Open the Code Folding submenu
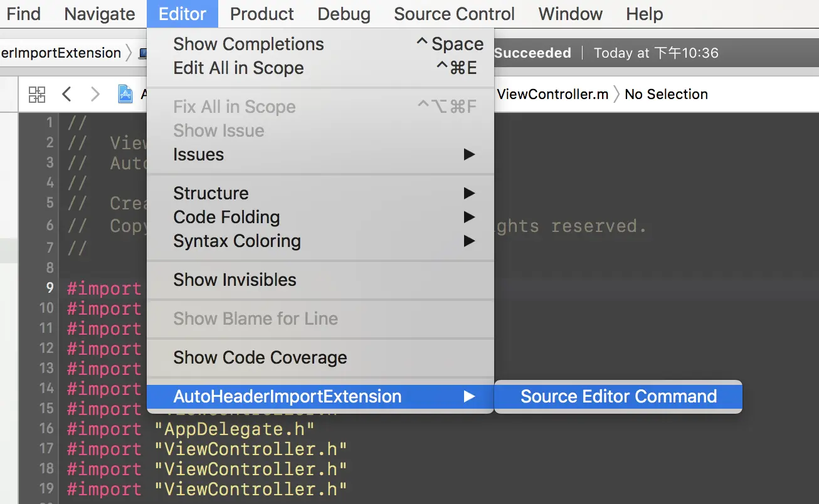Image resolution: width=819 pixels, height=504 pixels. click(x=226, y=217)
